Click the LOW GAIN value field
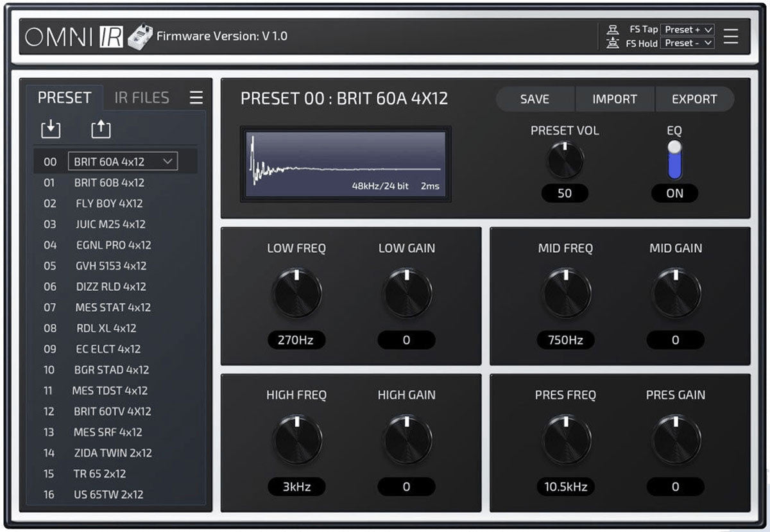This screenshot has width=770, height=532. 406,340
